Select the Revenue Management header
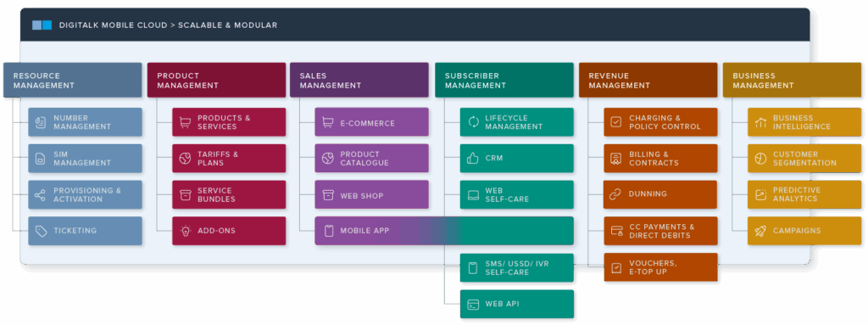The height and width of the screenshot is (325, 868). click(x=648, y=81)
